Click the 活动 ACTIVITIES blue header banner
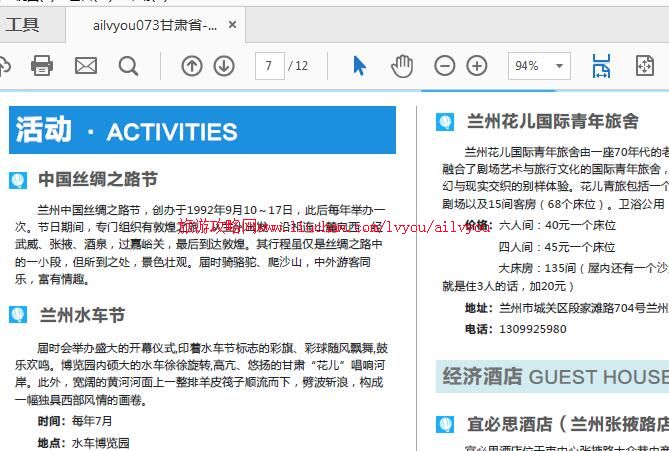 click(202, 131)
